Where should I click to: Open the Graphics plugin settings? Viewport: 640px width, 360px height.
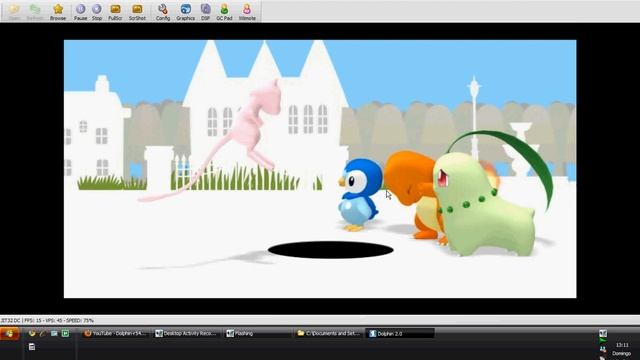click(x=186, y=11)
